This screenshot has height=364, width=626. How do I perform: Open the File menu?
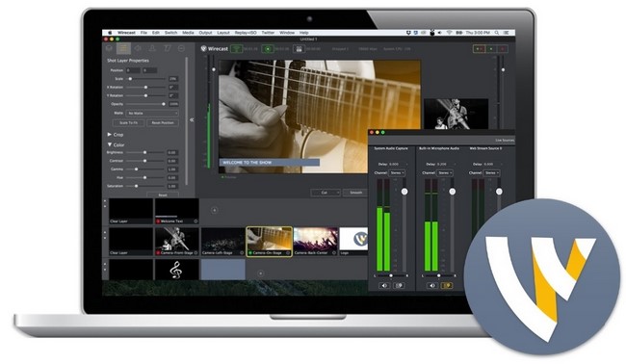(143, 33)
